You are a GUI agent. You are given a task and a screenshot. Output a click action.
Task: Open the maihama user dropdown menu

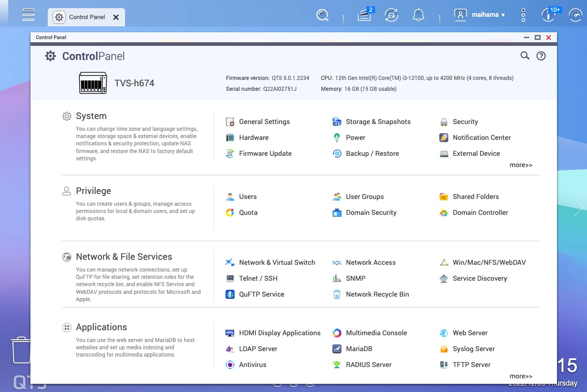pyautogui.click(x=480, y=15)
